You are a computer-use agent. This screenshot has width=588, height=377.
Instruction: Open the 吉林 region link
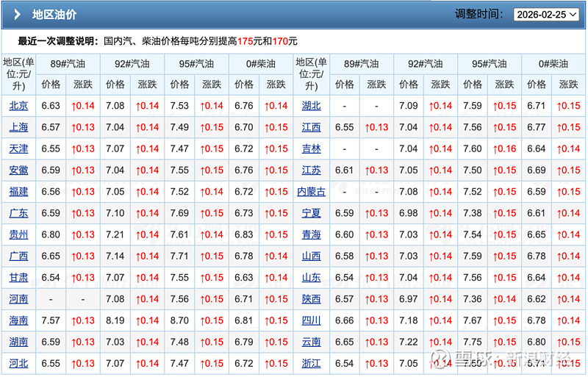click(311, 148)
